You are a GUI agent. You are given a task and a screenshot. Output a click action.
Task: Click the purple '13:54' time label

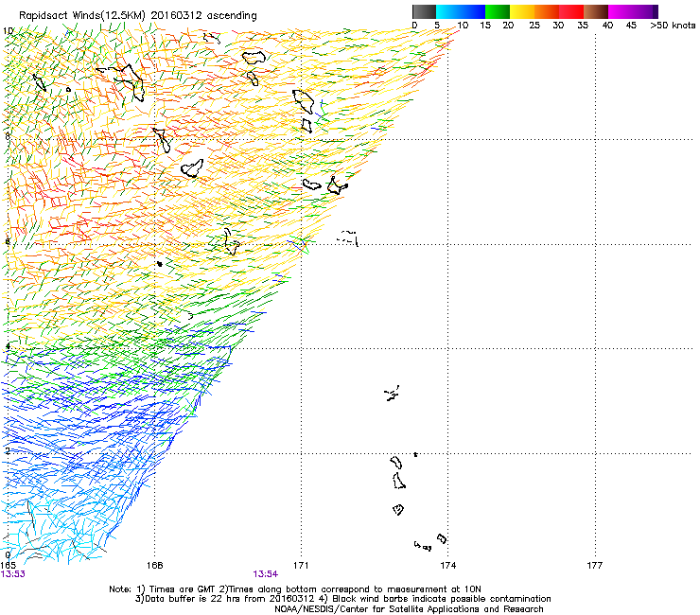tap(266, 574)
